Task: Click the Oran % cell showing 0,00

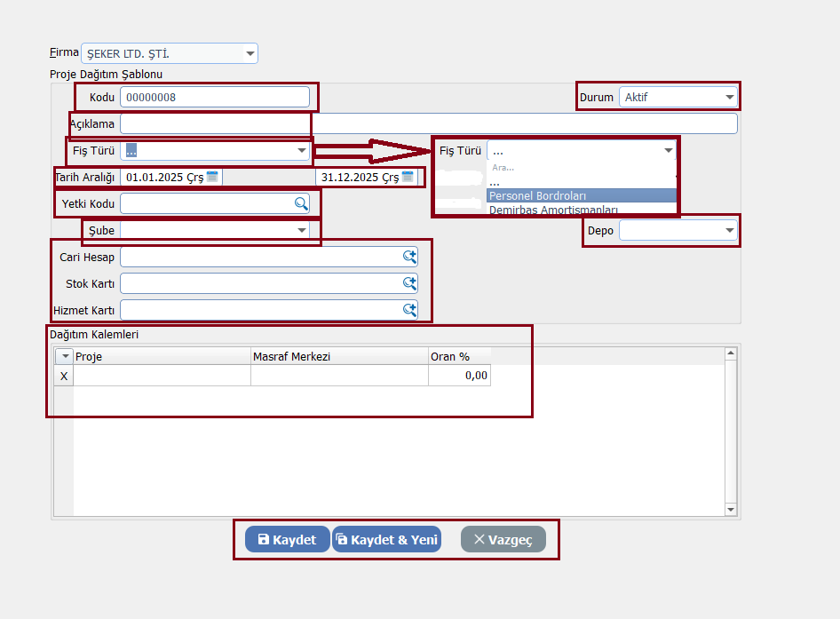Action: tap(458, 377)
